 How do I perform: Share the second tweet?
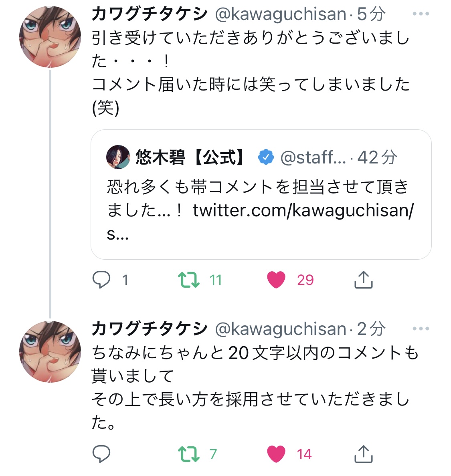[364, 454]
